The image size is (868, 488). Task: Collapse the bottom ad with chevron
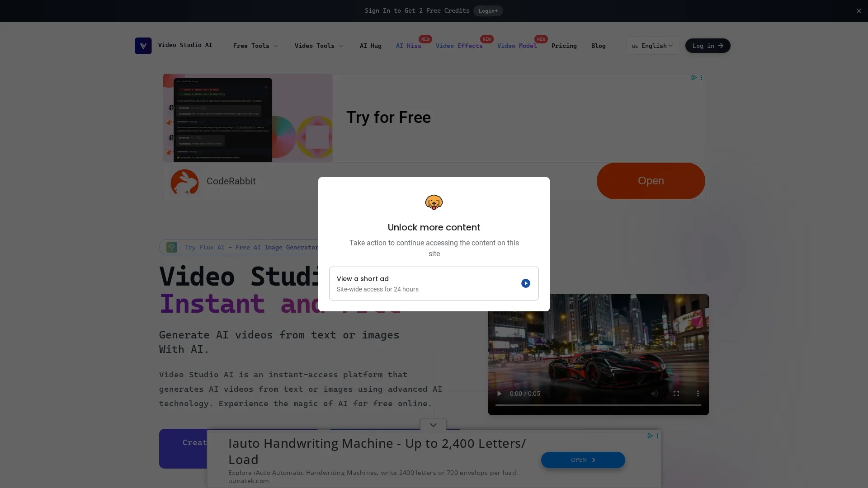coord(433,425)
